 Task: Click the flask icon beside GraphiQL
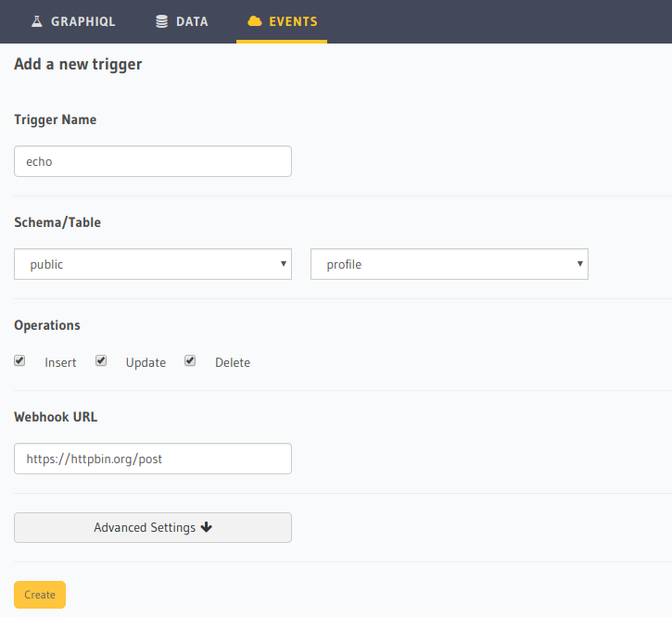(36, 21)
